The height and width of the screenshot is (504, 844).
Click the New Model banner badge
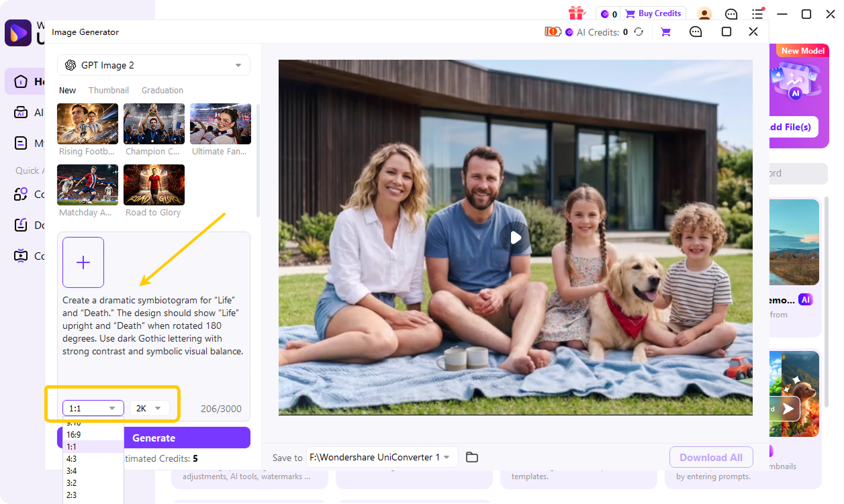pyautogui.click(x=803, y=50)
